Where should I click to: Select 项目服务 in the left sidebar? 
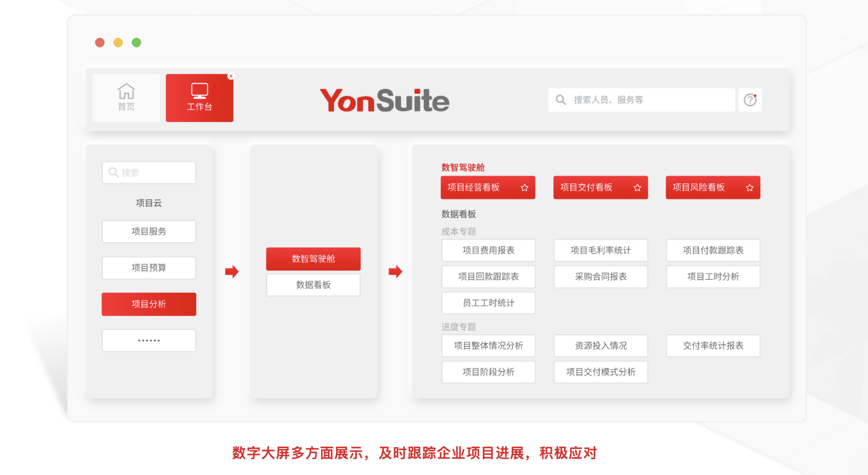149,231
